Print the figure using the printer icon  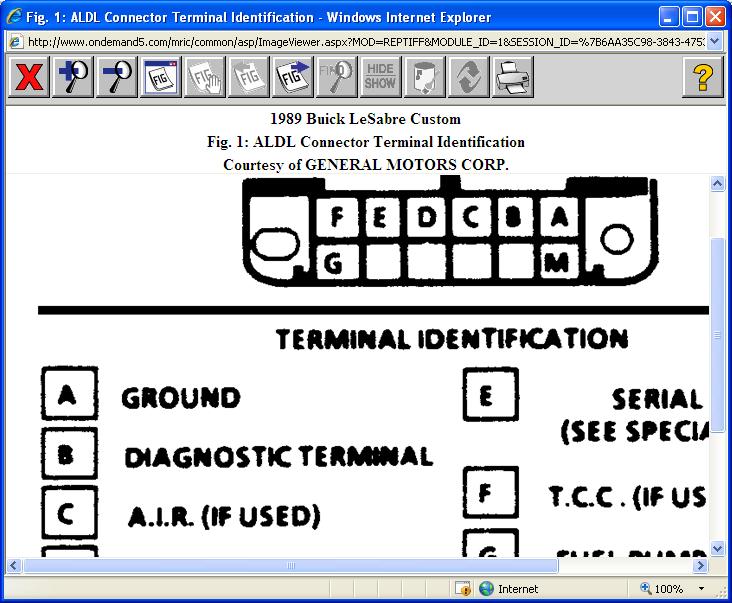(512, 77)
